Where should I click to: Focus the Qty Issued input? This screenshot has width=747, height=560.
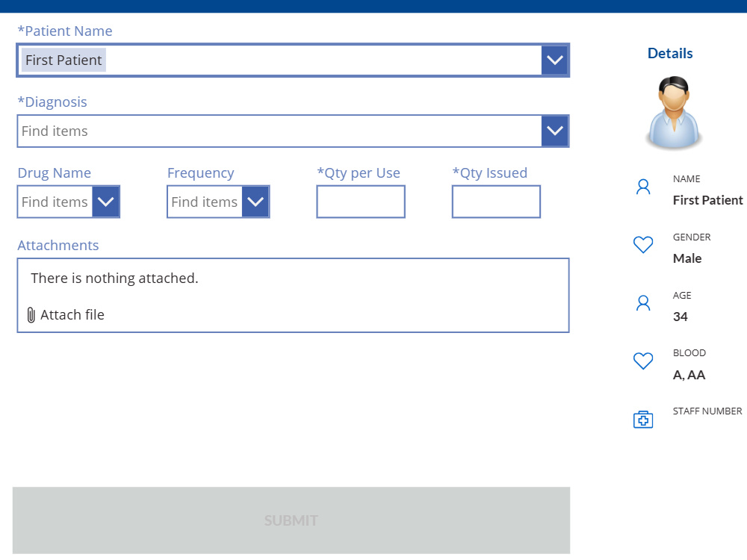(x=496, y=202)
